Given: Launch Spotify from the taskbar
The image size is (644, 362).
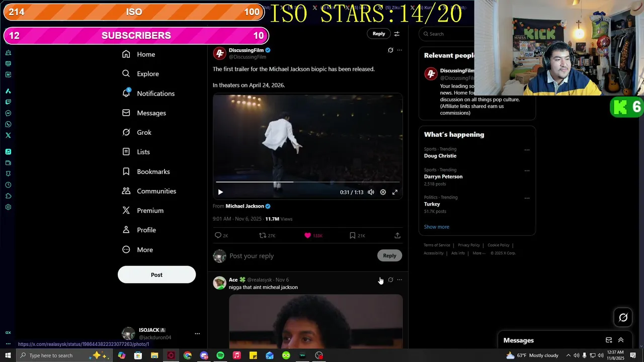Looking at the screenshot, I should [220, 355].
